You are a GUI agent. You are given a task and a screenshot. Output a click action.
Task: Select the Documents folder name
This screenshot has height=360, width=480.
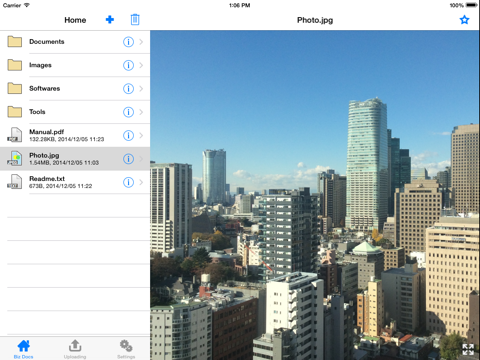coord(47,42)
